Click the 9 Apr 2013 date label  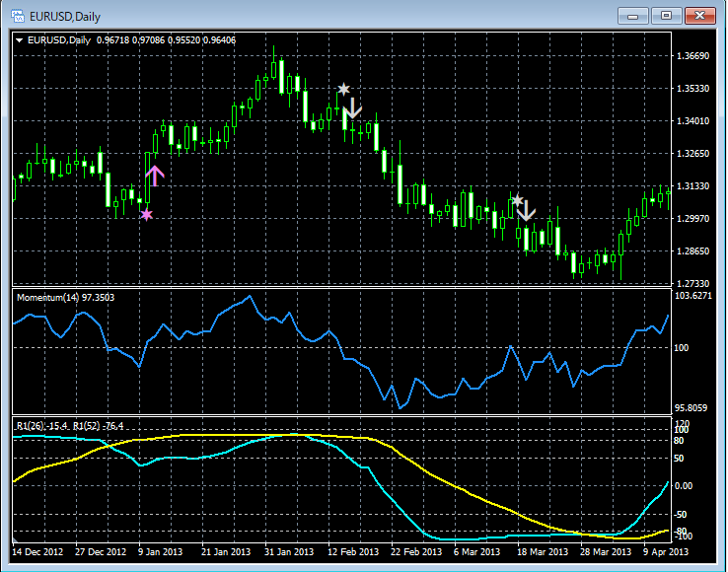pyautogui.click(x=664, y=552)
